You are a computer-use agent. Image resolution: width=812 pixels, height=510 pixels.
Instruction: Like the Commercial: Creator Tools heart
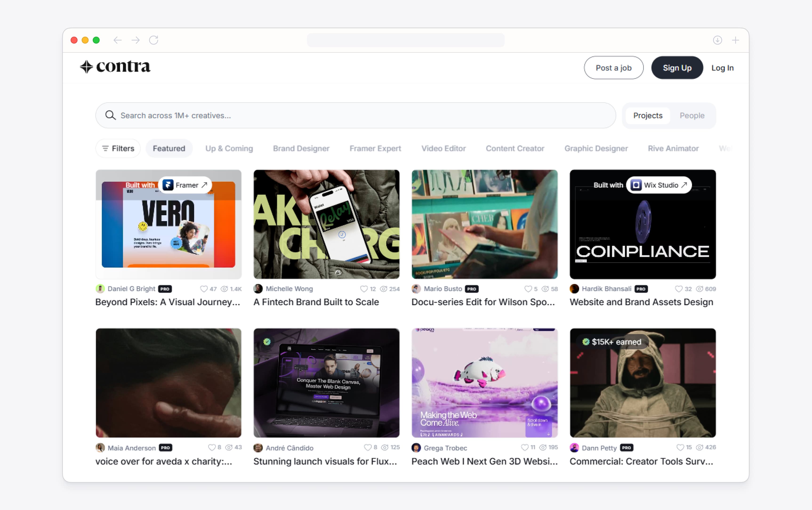[680, 447]
